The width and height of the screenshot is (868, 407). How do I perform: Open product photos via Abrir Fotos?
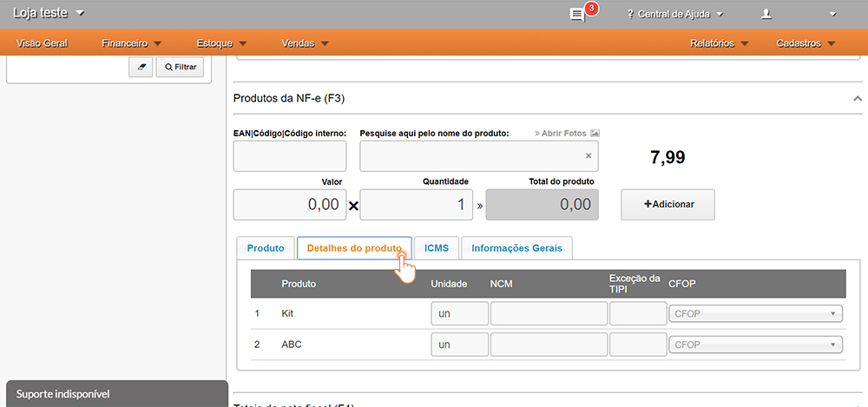(x=567, y=133)
